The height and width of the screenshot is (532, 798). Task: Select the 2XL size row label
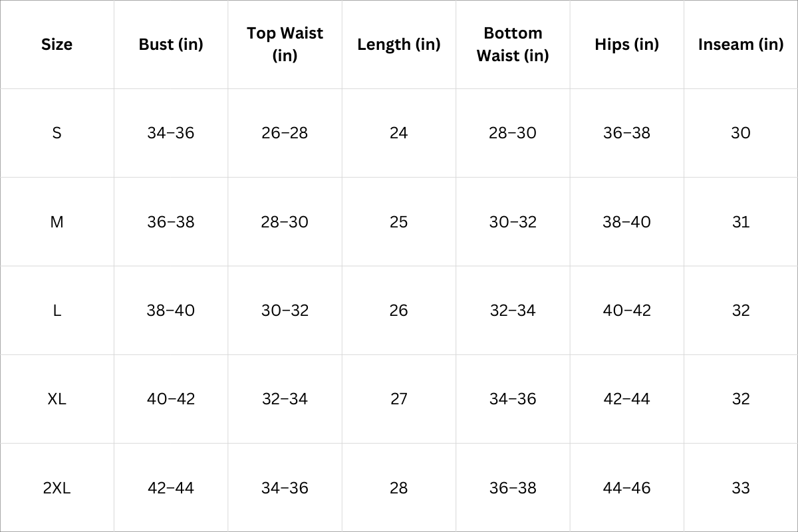pyautogui.click(x=57, y=487)
